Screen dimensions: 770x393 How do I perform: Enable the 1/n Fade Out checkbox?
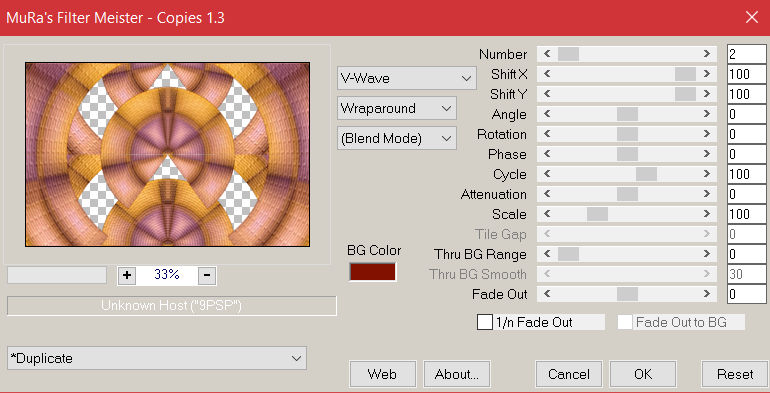point(485,323)
